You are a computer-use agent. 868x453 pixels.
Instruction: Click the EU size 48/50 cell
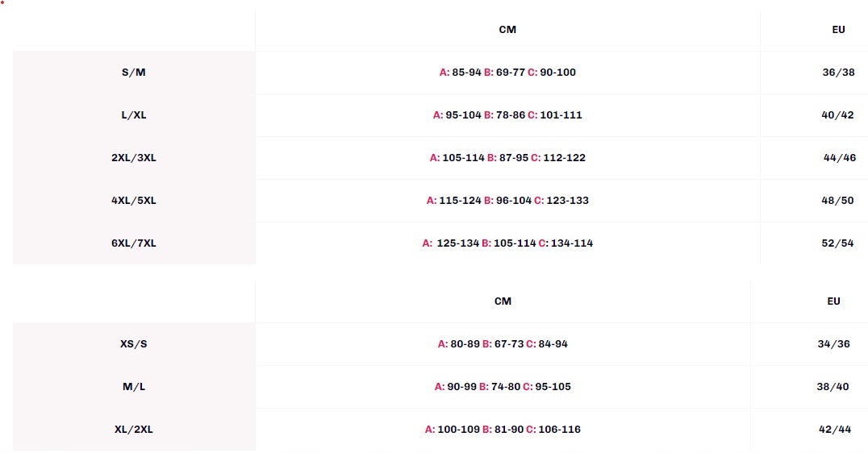pos(837,200)
